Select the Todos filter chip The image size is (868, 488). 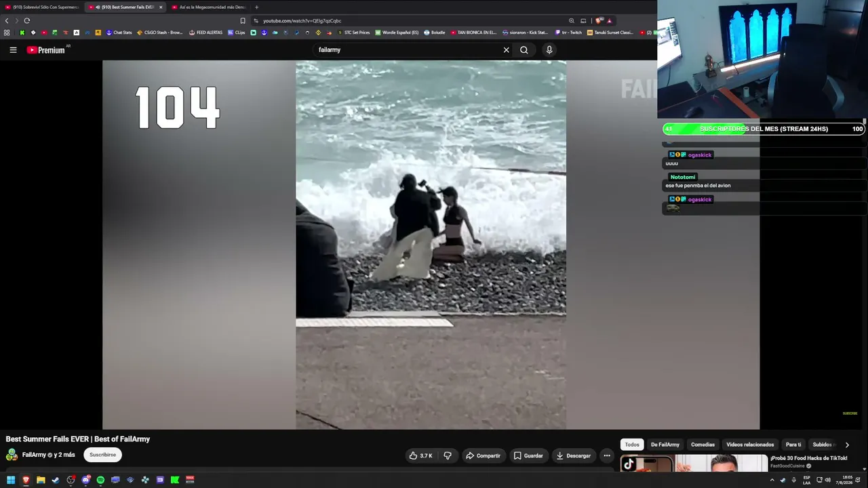pyautogui.click(x=632, y=445)
